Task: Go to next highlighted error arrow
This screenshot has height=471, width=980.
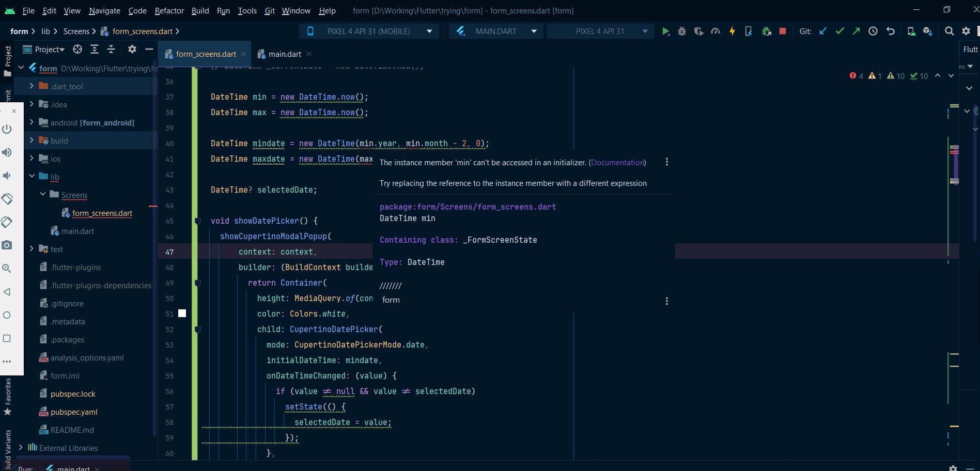Action: [x=951, y=76]
